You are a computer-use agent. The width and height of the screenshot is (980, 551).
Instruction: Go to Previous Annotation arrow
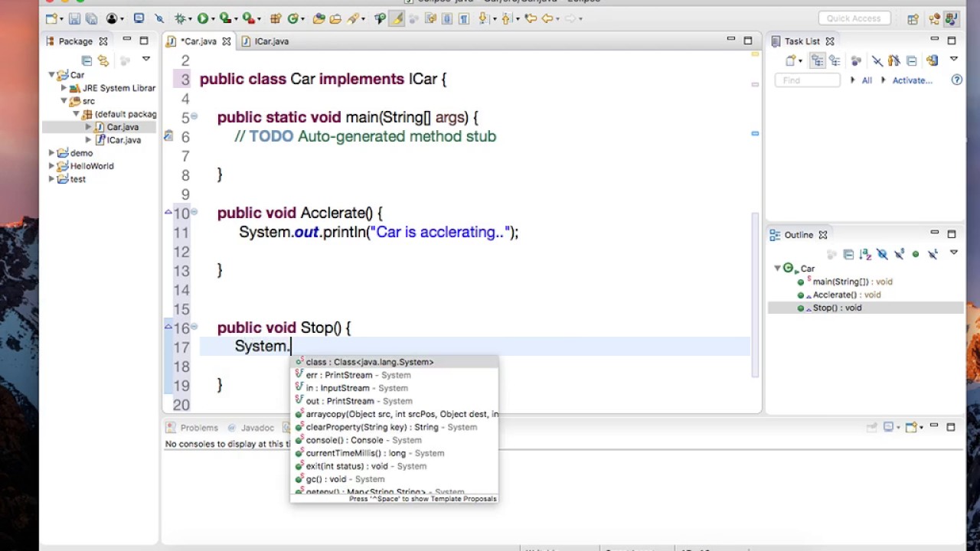508,18
